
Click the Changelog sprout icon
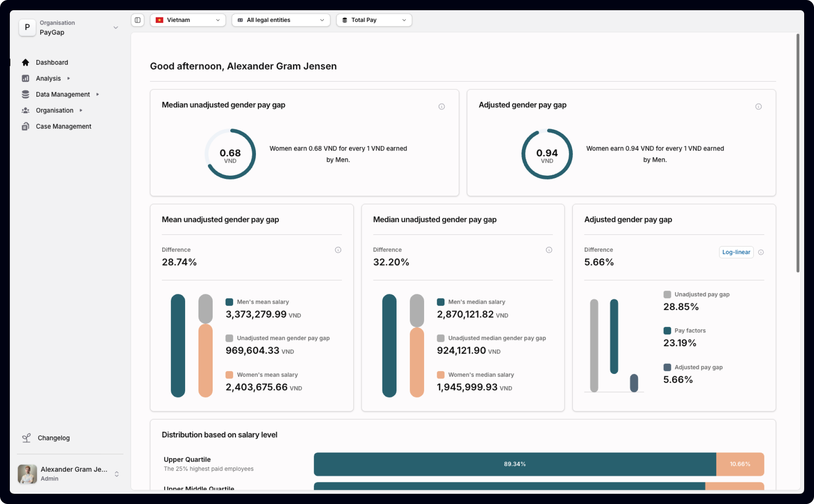[x=26, y=438]
